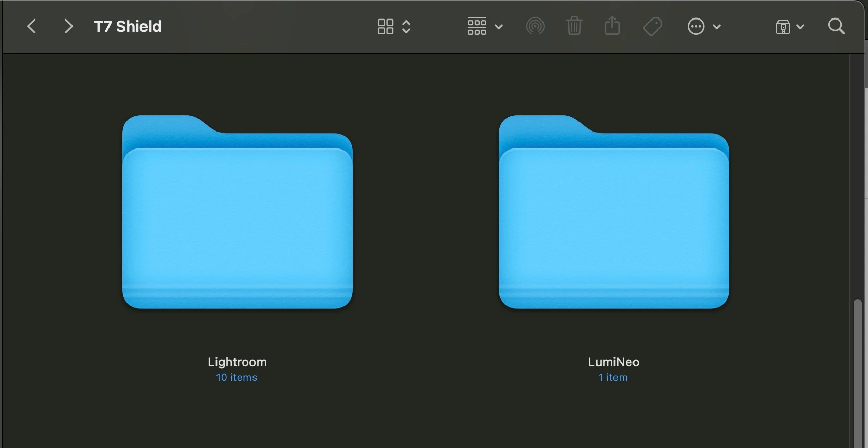Click the trash delete icon
868x448 pixels.
click(574, 26)
